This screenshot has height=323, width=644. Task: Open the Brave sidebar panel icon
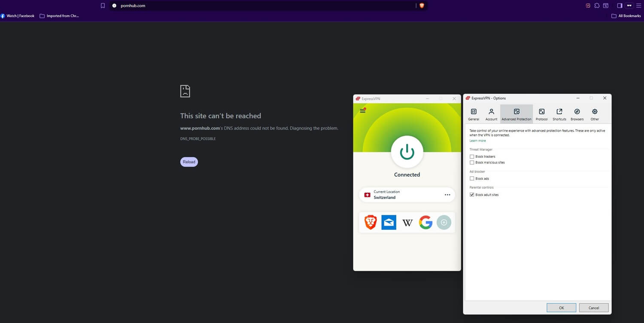620,6
